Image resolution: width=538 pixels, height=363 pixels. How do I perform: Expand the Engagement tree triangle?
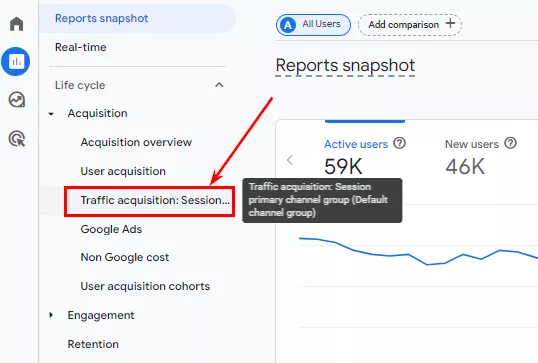(51, 315)
